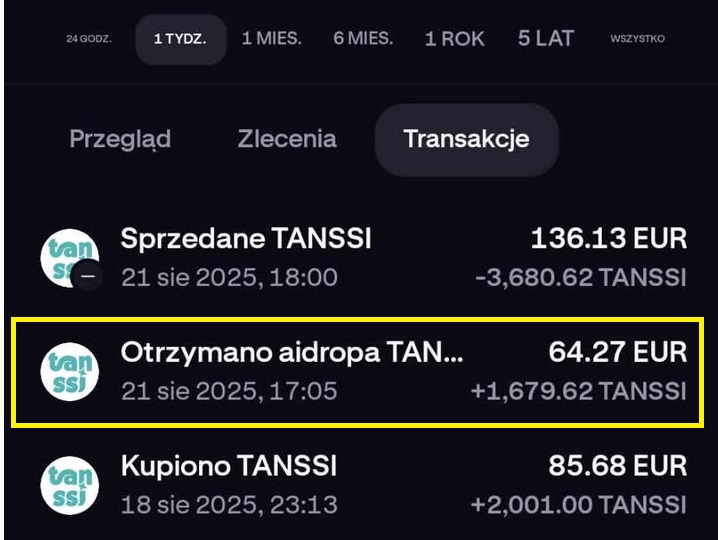The width and height of the screenshot is (718, 540).
Task: Click the TANSSI icon of the airdrop transaction
Action: 69,371
